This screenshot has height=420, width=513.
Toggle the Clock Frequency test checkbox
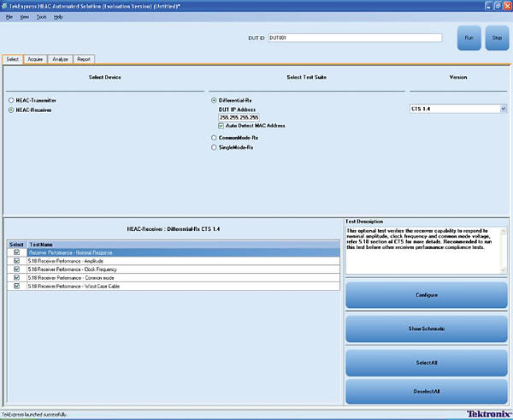pos(16,269)
